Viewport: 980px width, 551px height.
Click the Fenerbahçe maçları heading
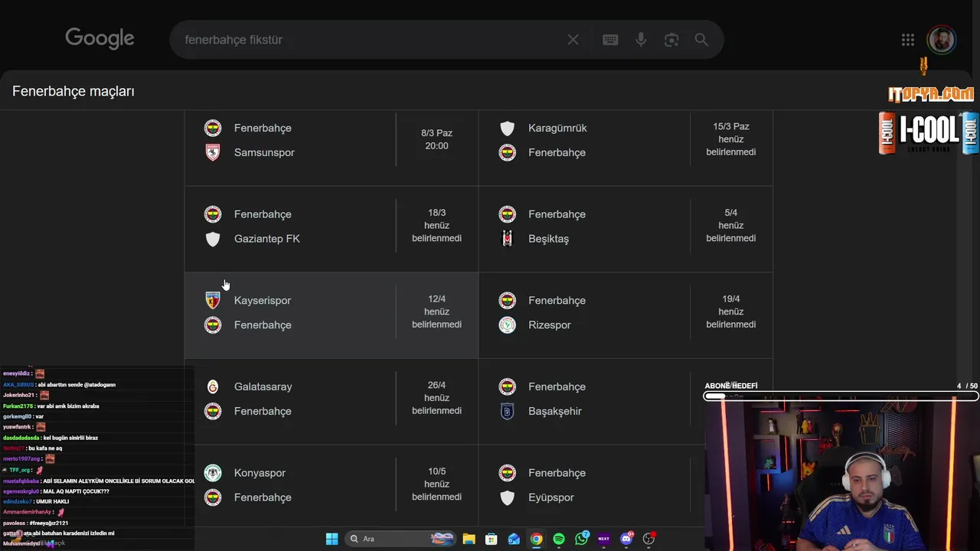73,91
